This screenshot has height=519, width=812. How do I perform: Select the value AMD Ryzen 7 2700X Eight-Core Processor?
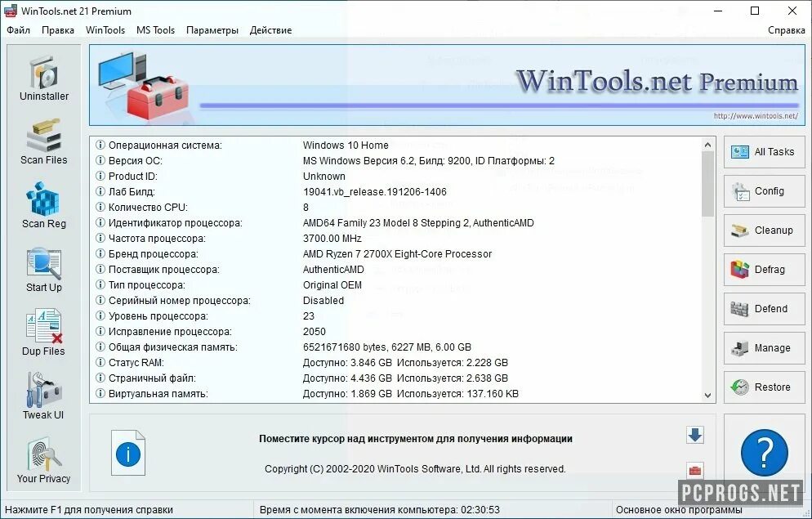coord(397,254)
